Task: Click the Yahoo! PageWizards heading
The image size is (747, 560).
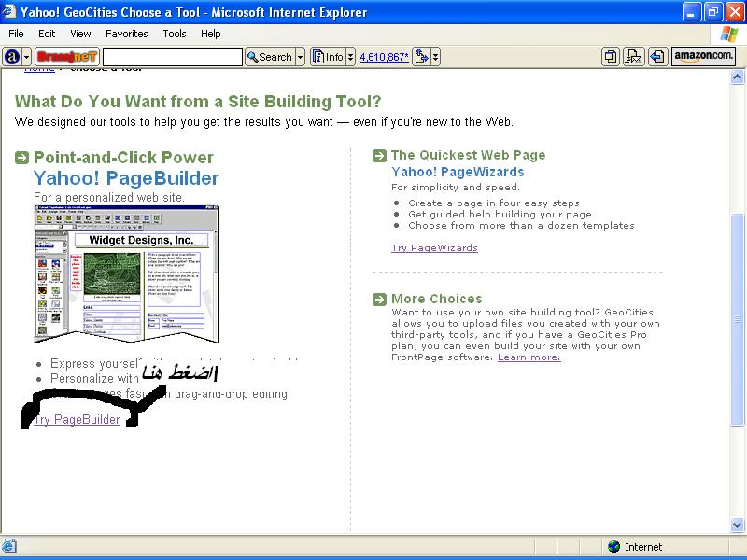Action: click(x=458, y=172)
